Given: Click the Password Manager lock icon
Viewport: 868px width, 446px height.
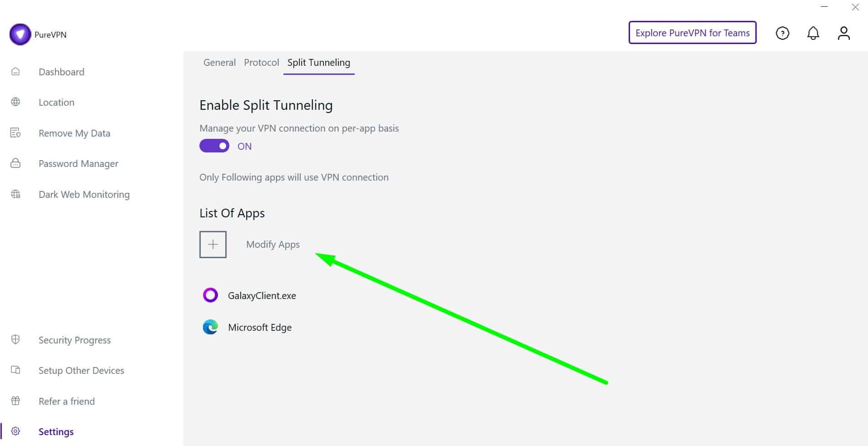Looking at the screenshot, I should [x=15, y=163].
